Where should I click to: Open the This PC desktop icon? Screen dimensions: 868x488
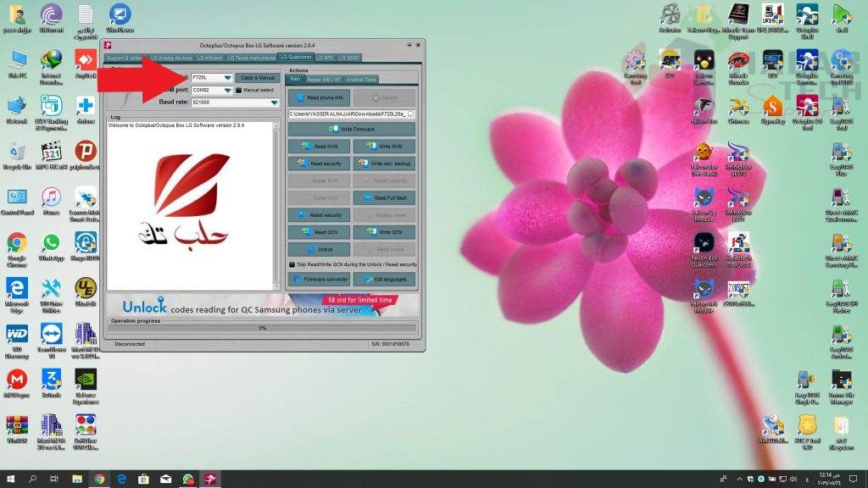click(x=17, y=64)
